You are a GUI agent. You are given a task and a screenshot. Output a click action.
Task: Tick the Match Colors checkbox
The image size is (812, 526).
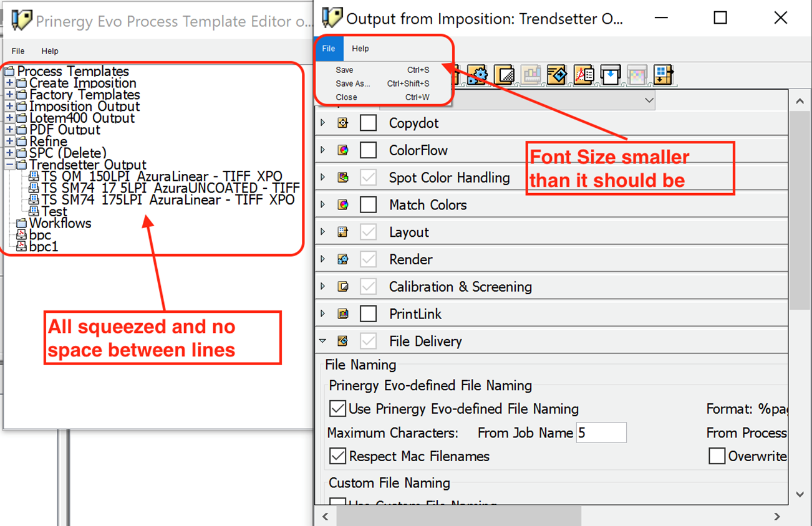tap(369, 205)
